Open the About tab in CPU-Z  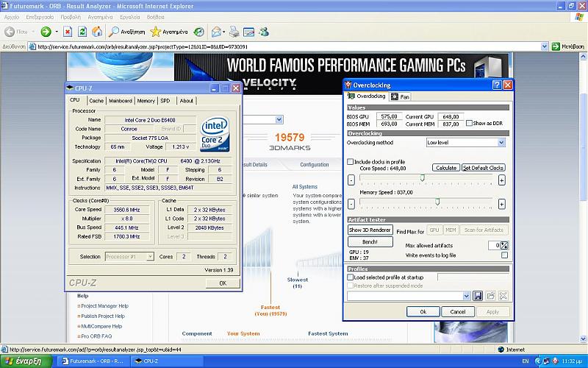tap(187, 101)
